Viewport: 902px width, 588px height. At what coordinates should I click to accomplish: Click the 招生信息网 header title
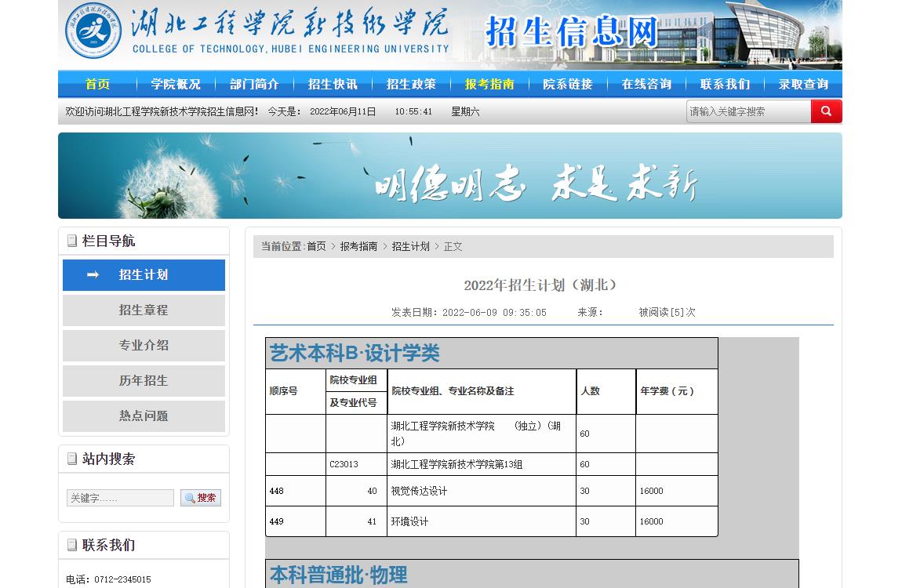(x=571, y=31)
